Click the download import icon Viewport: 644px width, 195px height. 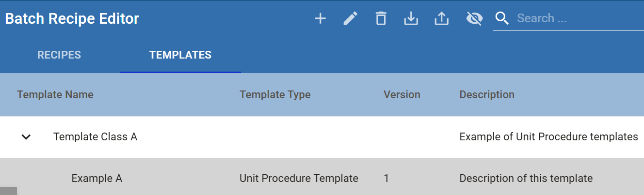click(411, 19)
